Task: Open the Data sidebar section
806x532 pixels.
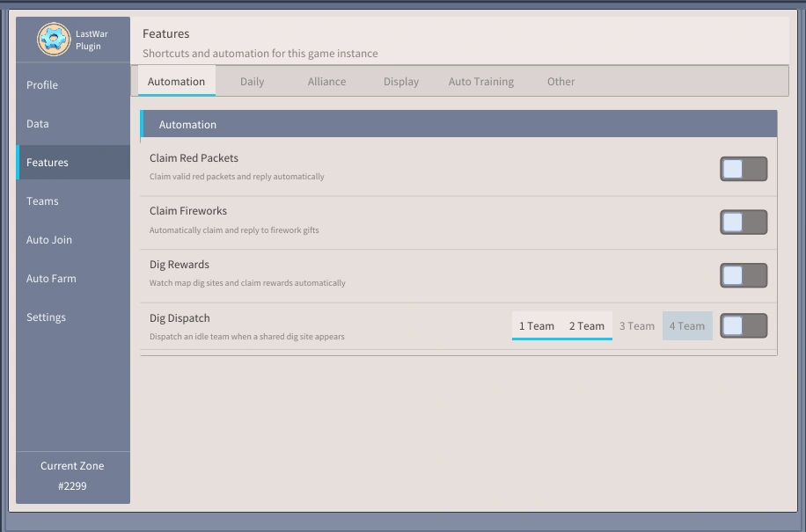Action: click(x=73, y=124)
